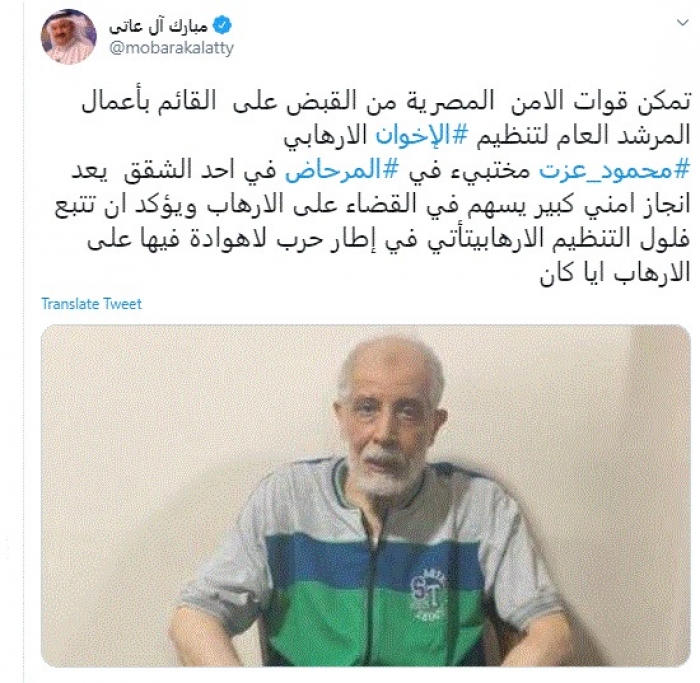
Task: Open the display name مبارك آل عاتي
Action: click(158, 26)
